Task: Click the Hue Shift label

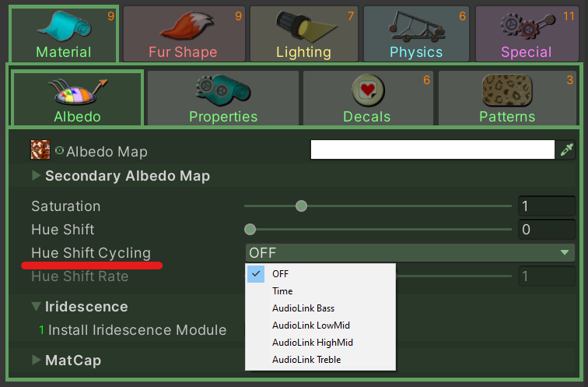Action: [x=63, y=230]
